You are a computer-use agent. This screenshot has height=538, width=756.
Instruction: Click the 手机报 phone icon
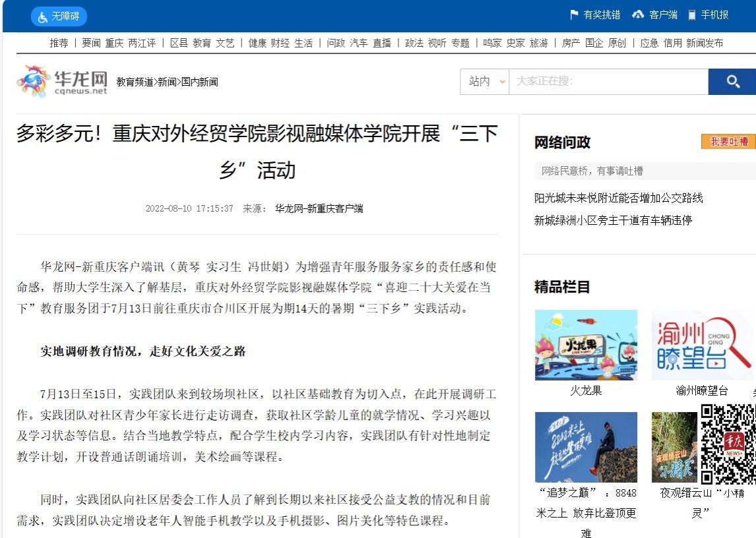pos(691,15)
